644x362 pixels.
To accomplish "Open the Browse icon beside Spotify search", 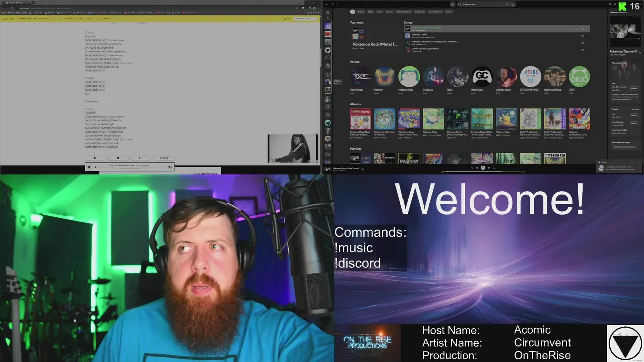I will (513, 4).
